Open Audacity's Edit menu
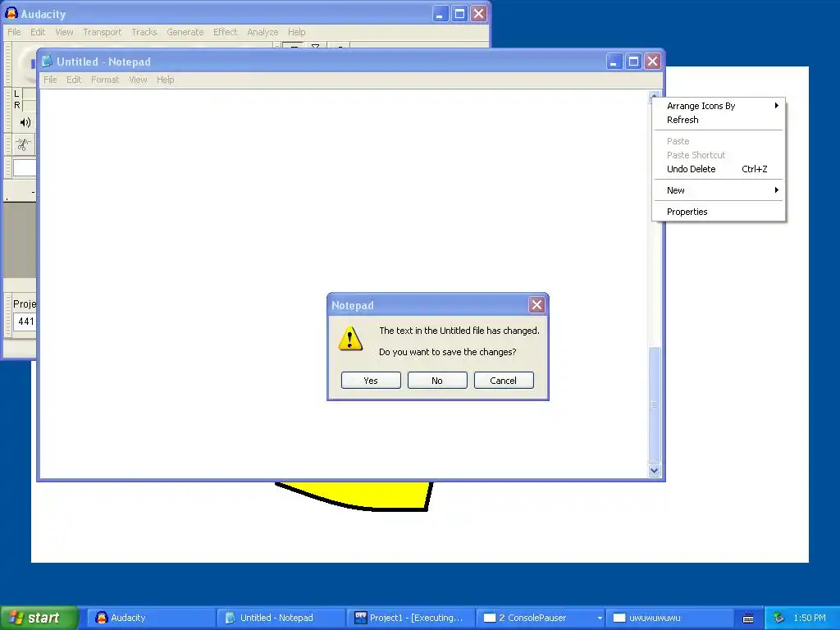The width and height of the screenshot is (840, 630). tap(38, 32)
